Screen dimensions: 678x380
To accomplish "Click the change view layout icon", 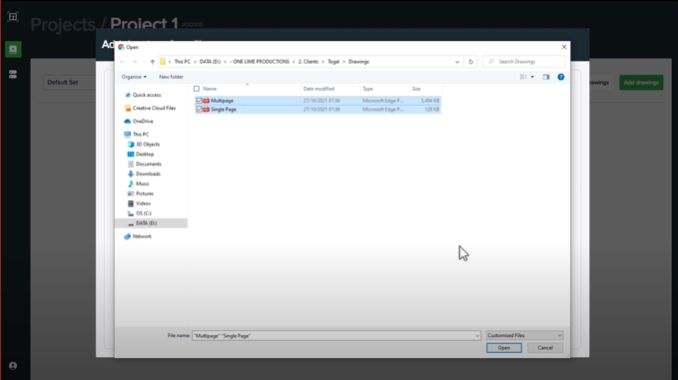I will point(523,77).
